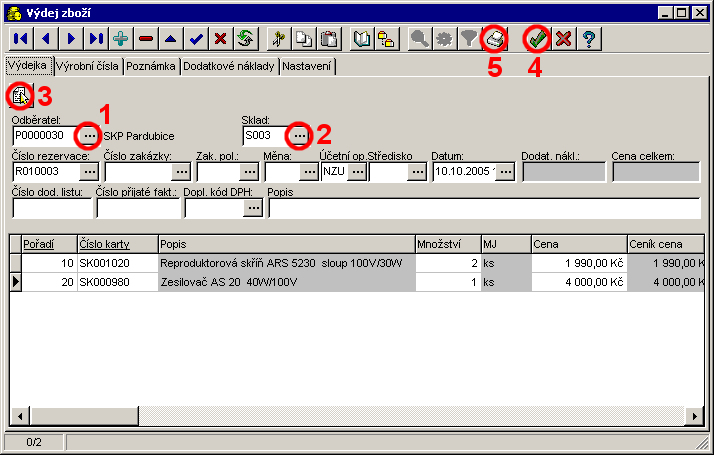Screen dimensions: 714x455
Task: Add a new record with plus icon
Action: tap(121, 39)
